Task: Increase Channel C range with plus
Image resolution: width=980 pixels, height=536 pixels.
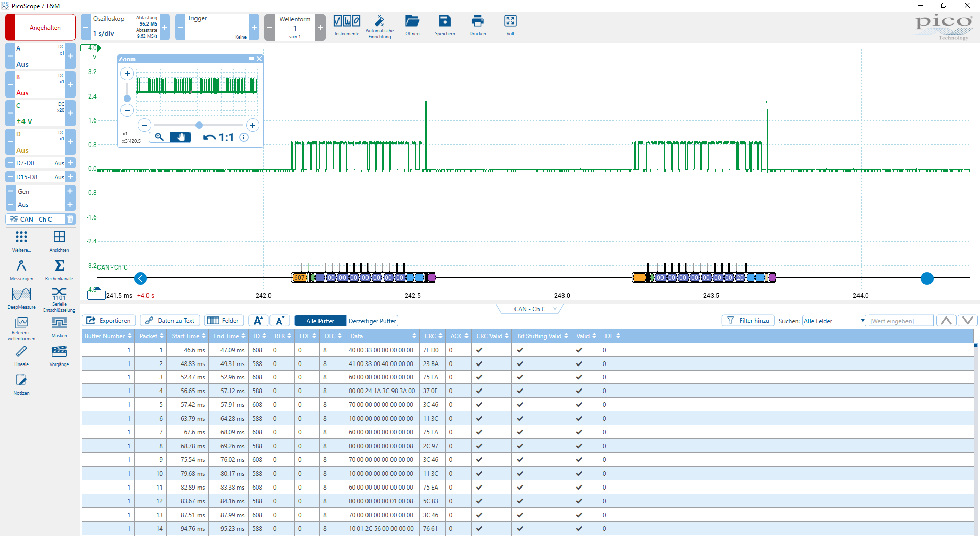Action: click(70, 113)
